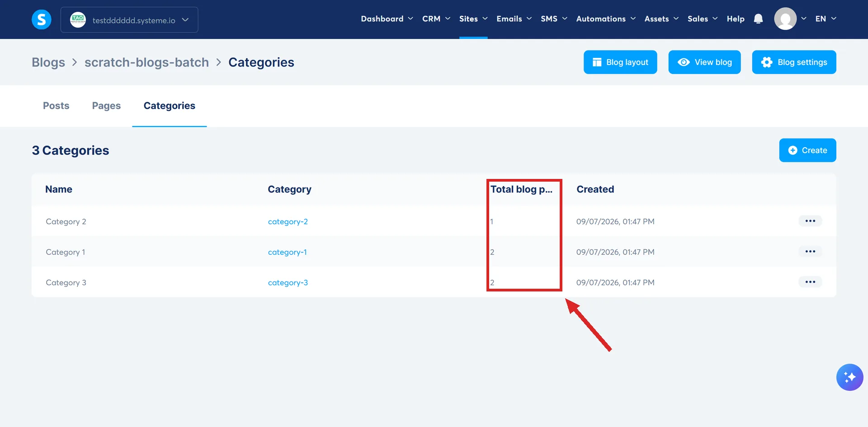Expand the Sales menu
Image resolution: width=868 pixels, height=427 pixels.
click(703, 19)
